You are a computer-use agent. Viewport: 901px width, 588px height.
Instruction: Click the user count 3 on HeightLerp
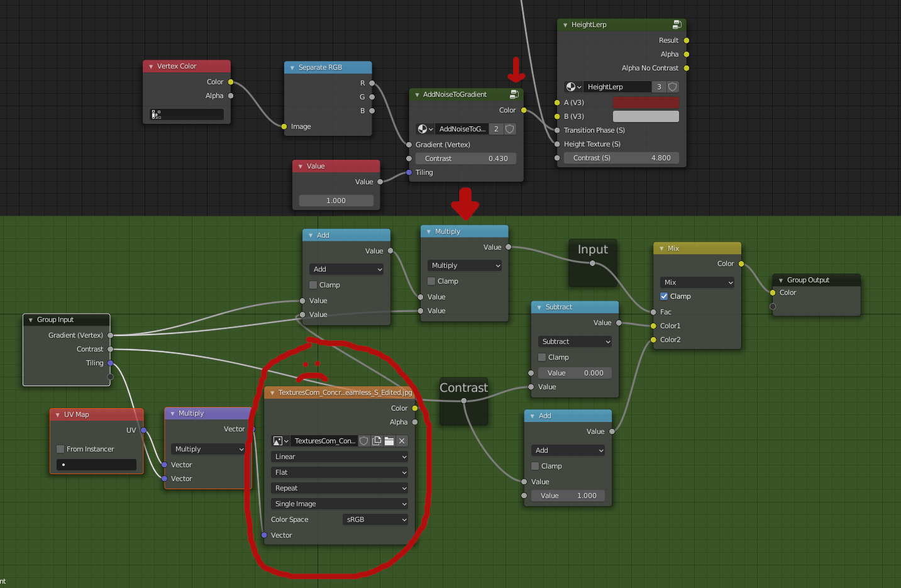[659, 87]
